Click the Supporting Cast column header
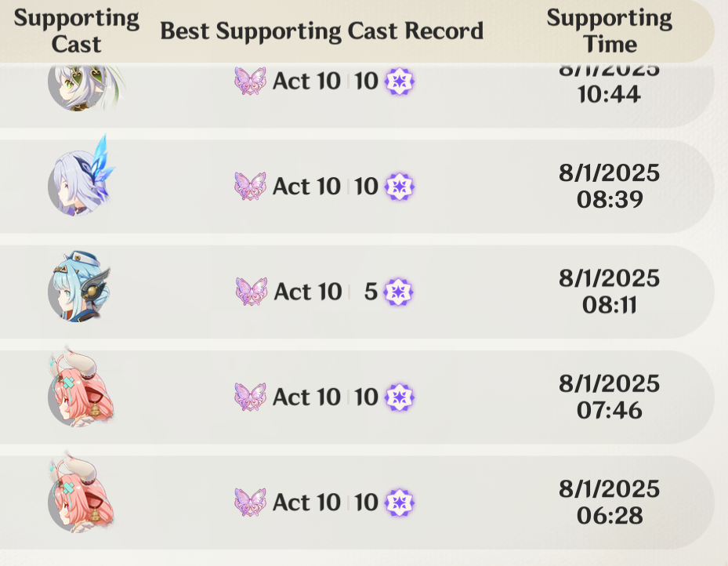The width and height of the screenshot is (728, 566). coord(77,31)
